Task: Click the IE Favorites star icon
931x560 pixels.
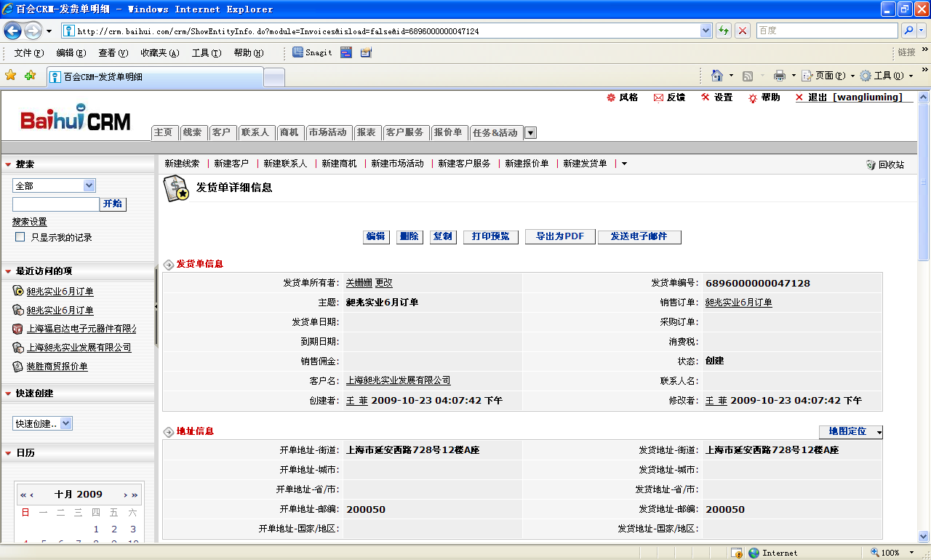Action: point(10,76)
